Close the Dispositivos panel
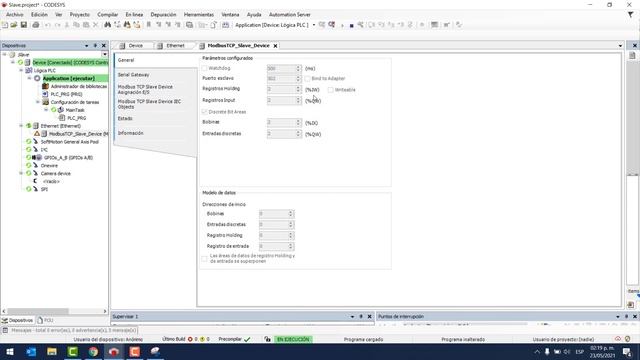640x360 pixels. point(104,46)
